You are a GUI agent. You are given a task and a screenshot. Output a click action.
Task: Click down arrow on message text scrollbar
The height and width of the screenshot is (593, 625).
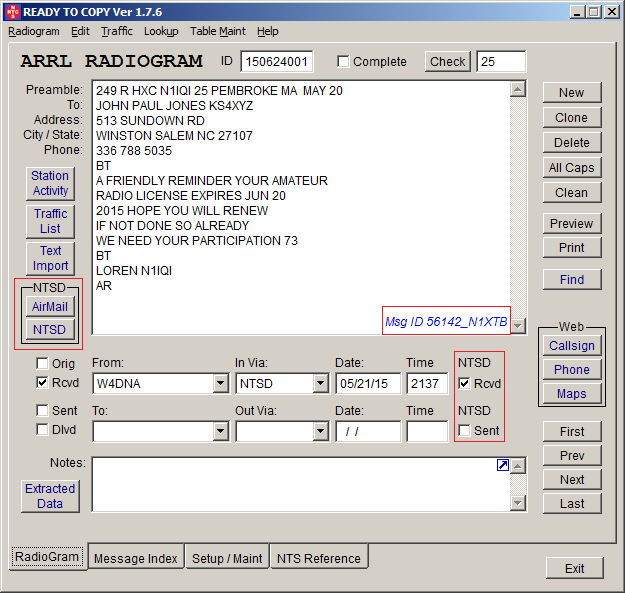coord(517,326)
